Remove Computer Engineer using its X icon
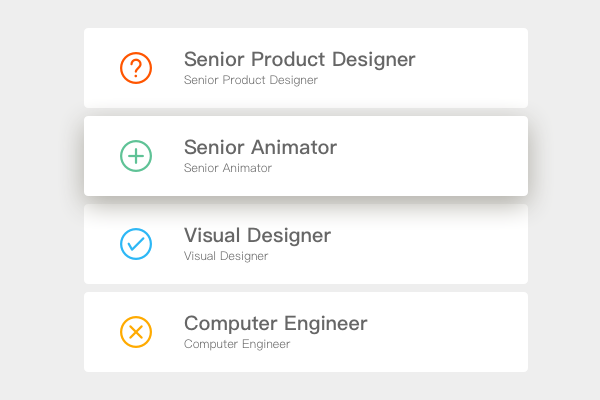Viewport: 600px width, 400px height. pos(136,332)
